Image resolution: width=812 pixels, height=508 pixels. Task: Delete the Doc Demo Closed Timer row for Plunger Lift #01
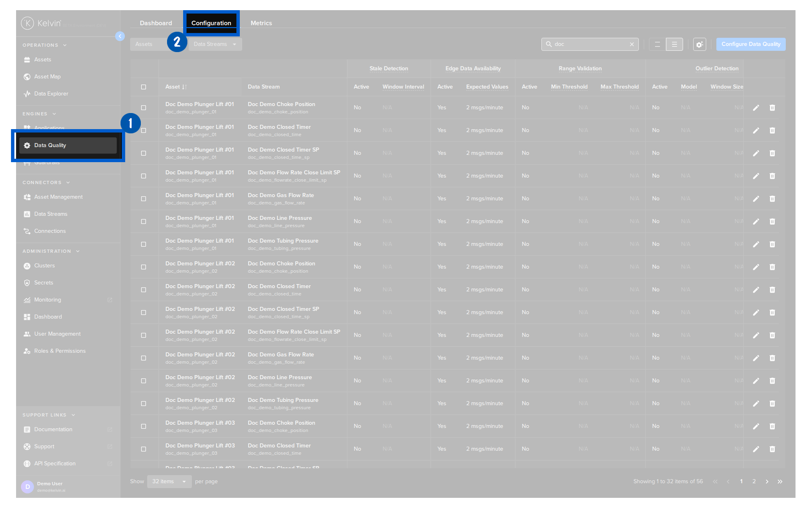[772, 130]
